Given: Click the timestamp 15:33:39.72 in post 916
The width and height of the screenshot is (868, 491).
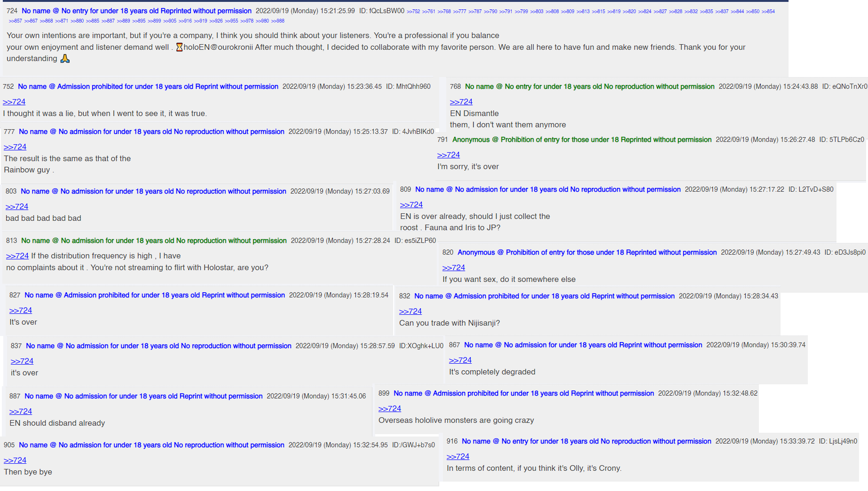Looking at the screenshot, I should point(797,441).
